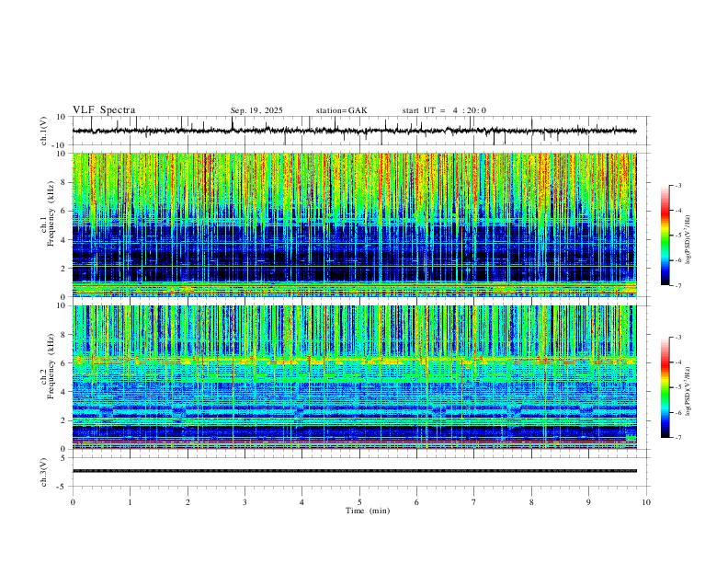Click time axis tick label "1"

[130, 502]
